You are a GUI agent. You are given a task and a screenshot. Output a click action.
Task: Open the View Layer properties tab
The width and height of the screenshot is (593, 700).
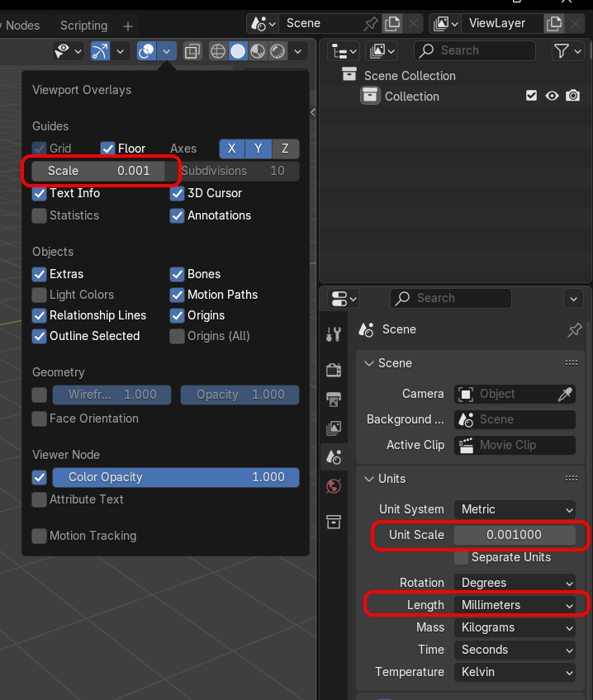(334, 428)
